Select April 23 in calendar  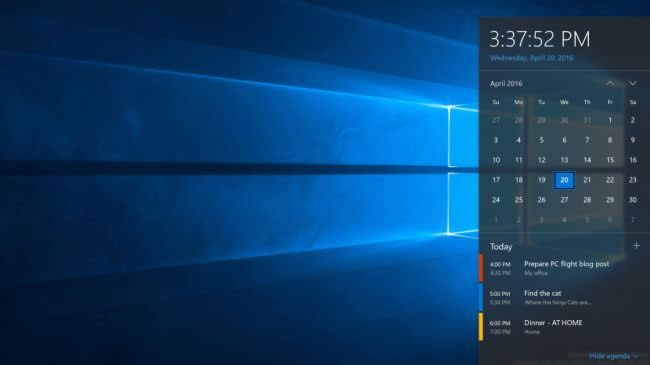point(633,180)
